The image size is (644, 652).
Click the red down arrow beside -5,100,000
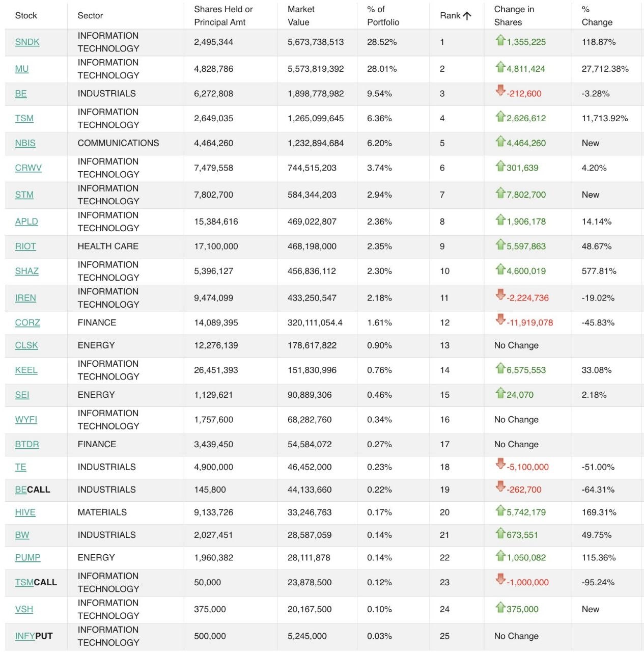500,465
